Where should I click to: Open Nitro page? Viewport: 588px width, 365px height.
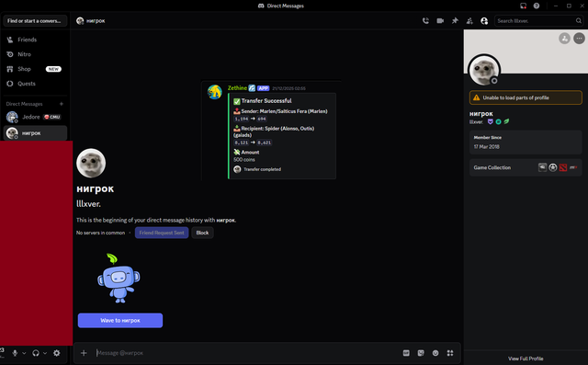(x=35, y=54)
